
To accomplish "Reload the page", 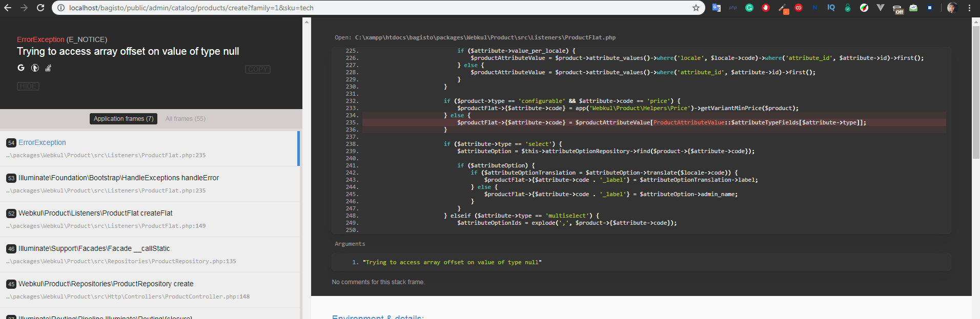I will pyautogui.click(x=40, y=8).
